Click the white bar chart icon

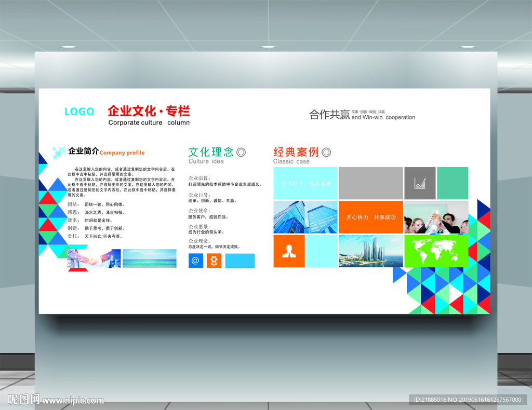[x=419, y=183]
